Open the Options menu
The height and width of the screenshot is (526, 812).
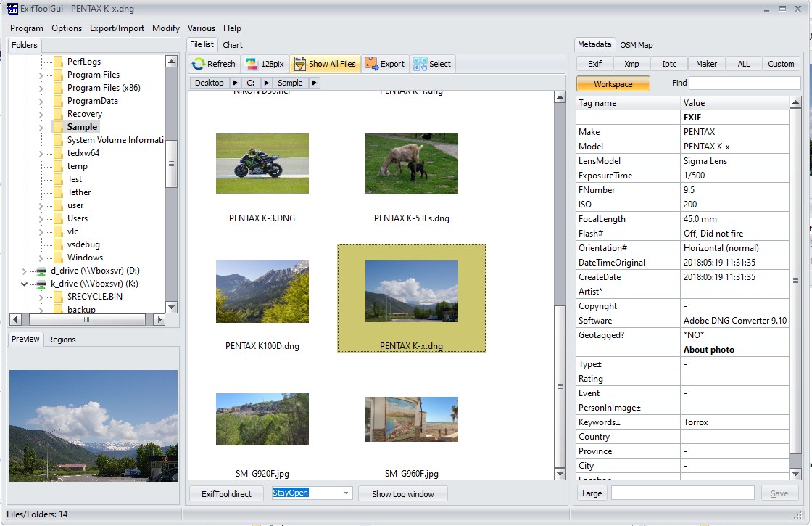click(x=67, y=28)
